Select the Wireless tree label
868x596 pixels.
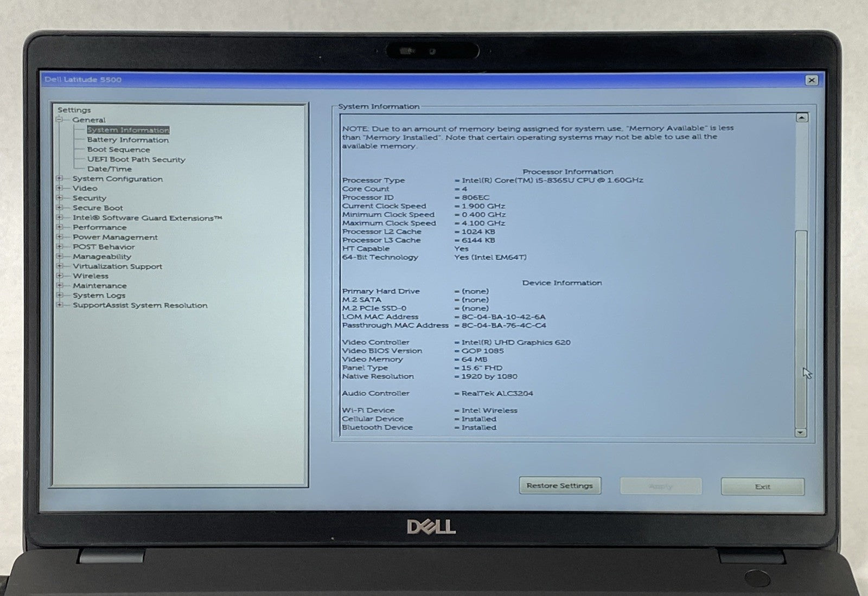click(91, 275)
